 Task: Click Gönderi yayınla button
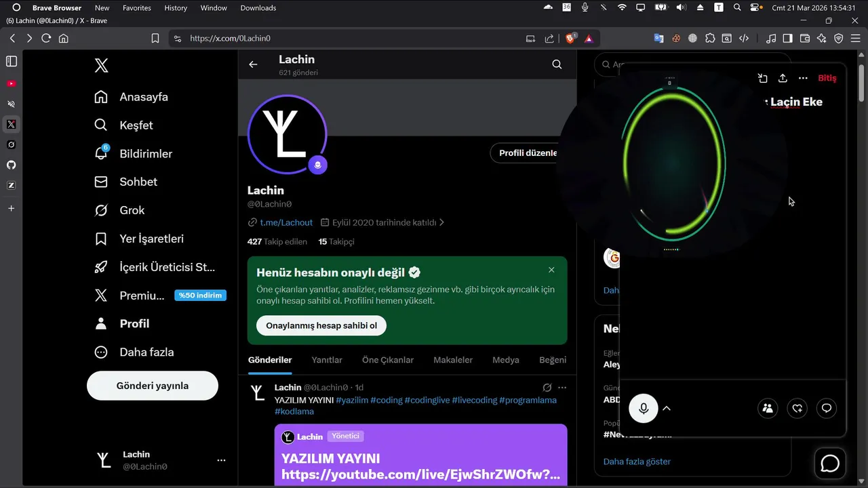(153, 386)
